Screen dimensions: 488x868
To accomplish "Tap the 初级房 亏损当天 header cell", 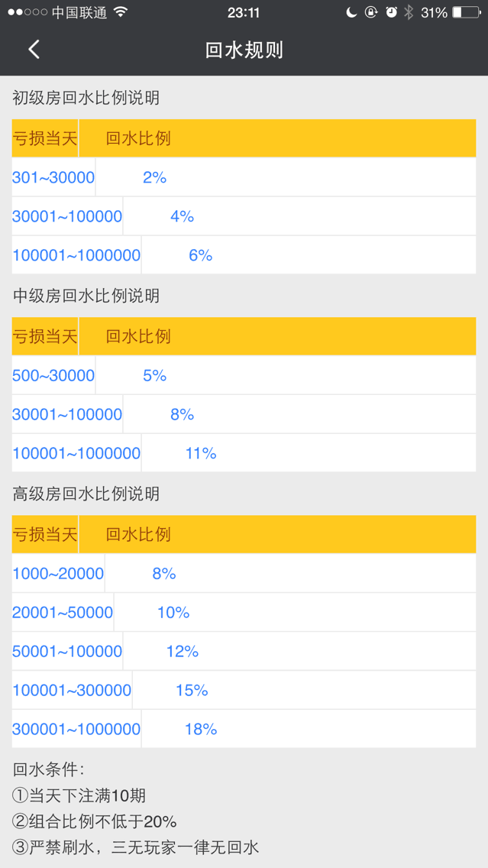I will (45, 138).
